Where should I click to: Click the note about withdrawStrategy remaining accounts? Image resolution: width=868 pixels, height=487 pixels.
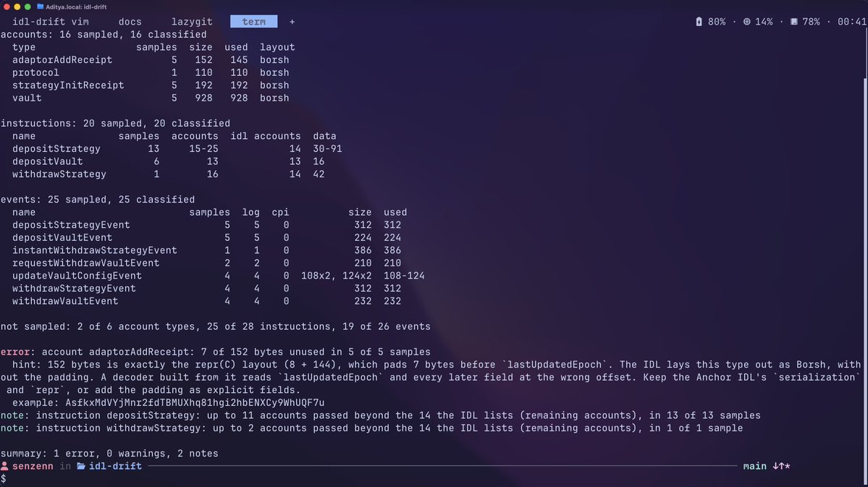coord(371,428)
